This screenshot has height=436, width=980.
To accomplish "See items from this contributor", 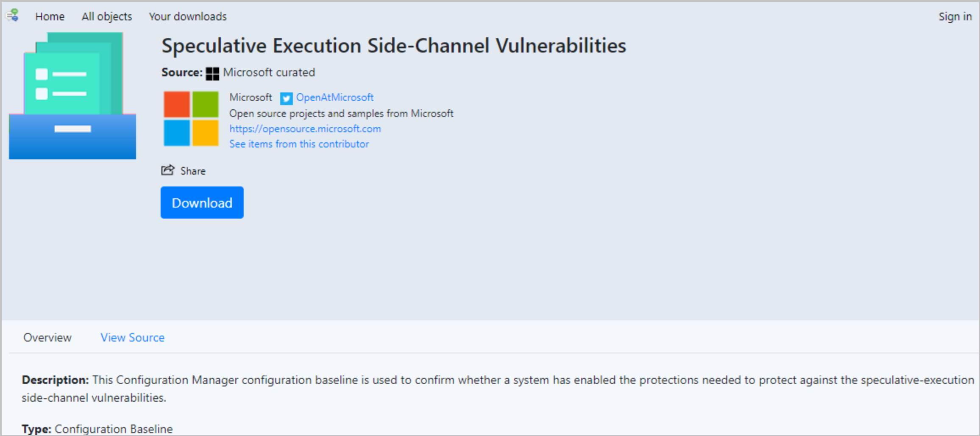I will 299,144.
